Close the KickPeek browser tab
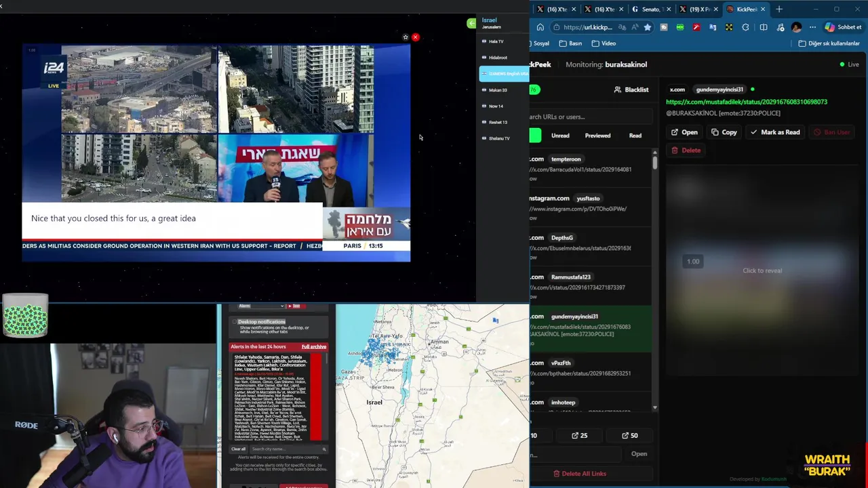Viewport: 868px width, 488px height. [x=763, y=9]
